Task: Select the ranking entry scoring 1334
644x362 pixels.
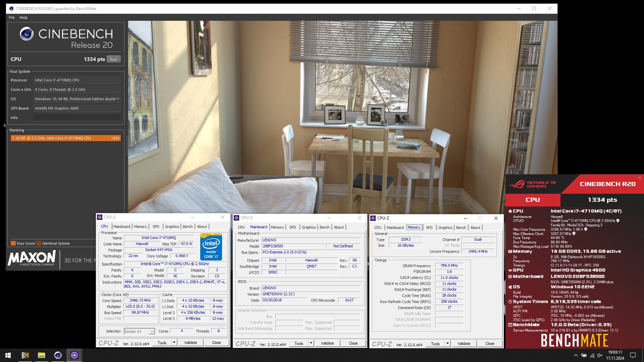Action: [x=65, y=138]
